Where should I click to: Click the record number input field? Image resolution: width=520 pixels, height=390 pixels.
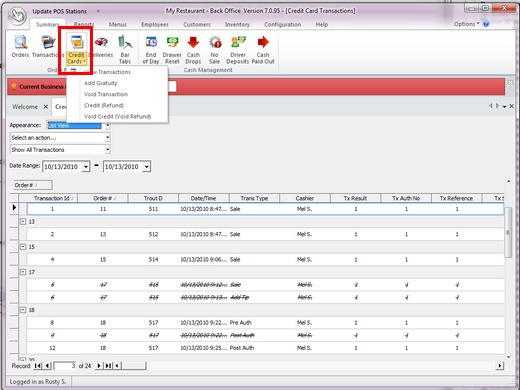tap(65, 366)
